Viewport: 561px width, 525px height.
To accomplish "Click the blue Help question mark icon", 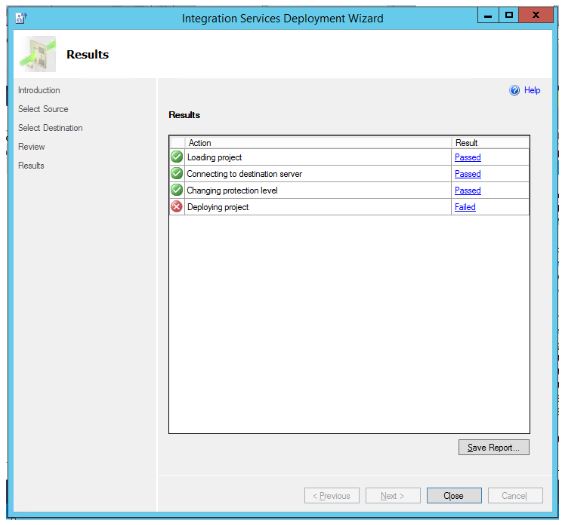I will click(514, 91).
